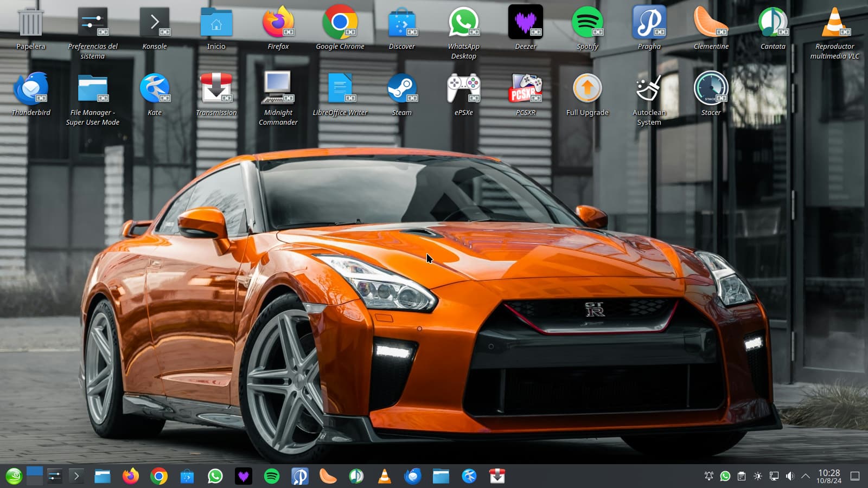The image size is (868, 488).
Task: Open the Pragha desktop icon
Action: [x=649, y=23]
